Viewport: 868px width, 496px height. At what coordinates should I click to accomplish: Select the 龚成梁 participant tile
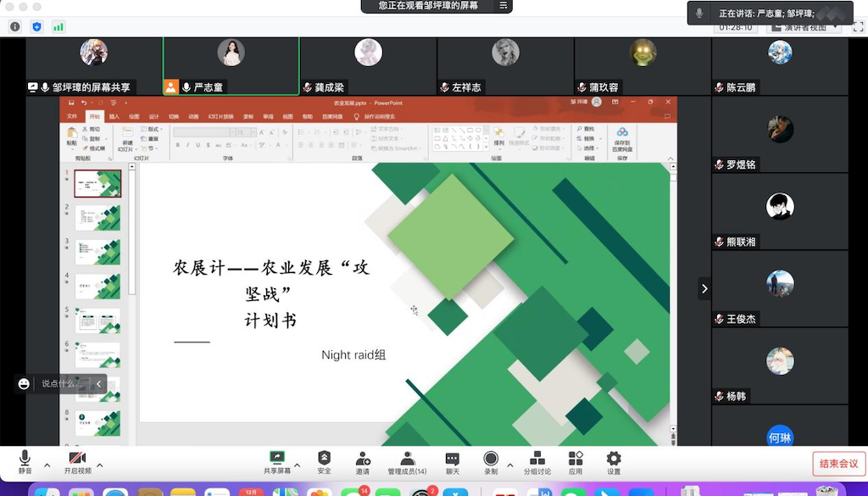[x=368, y=66]
